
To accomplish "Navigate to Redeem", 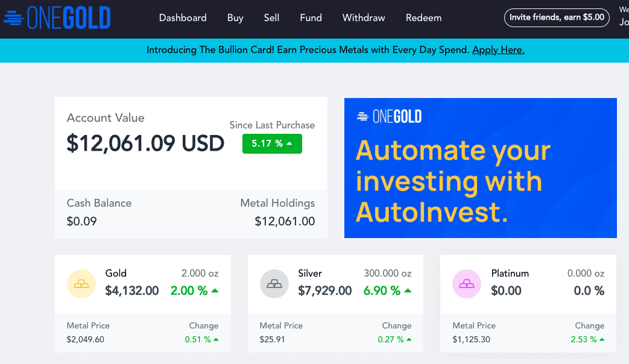I will tap(423, 17).
